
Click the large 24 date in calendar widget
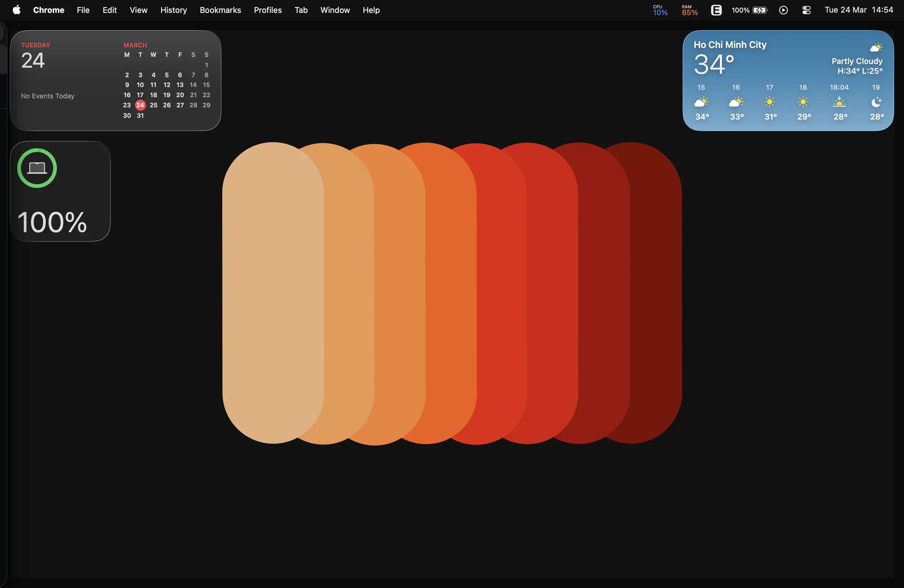33,61
